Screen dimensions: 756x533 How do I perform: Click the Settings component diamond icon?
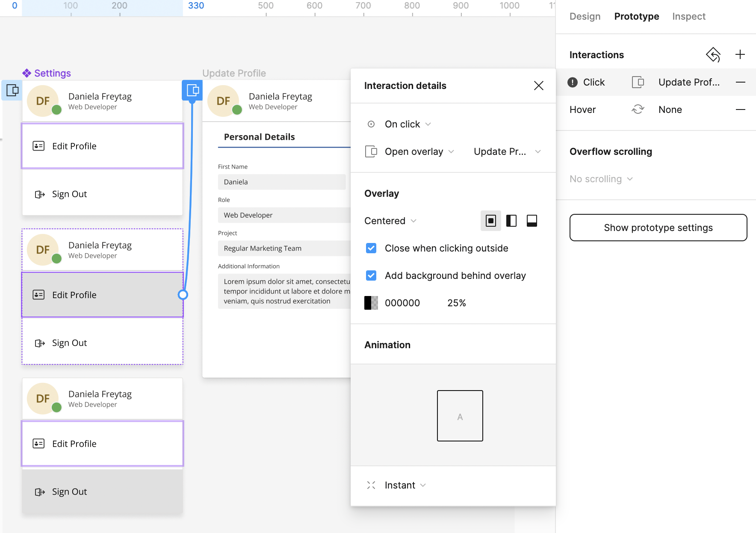[27, 73]
